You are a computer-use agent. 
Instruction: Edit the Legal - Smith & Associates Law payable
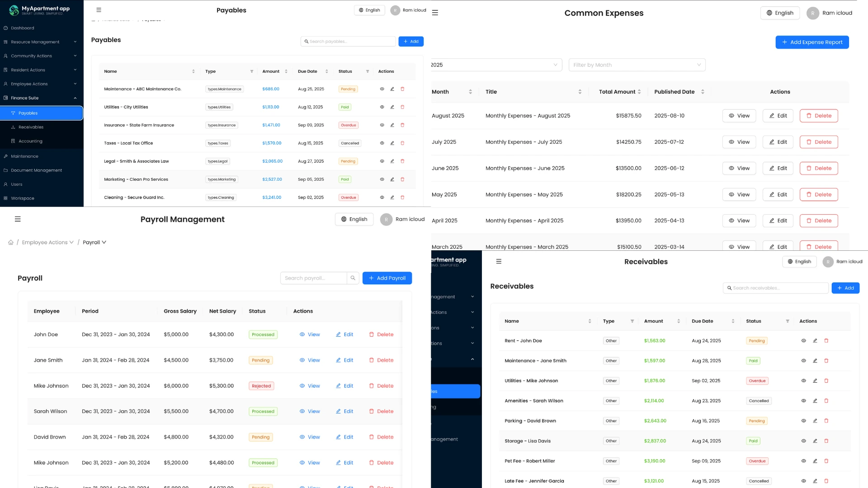392,161
